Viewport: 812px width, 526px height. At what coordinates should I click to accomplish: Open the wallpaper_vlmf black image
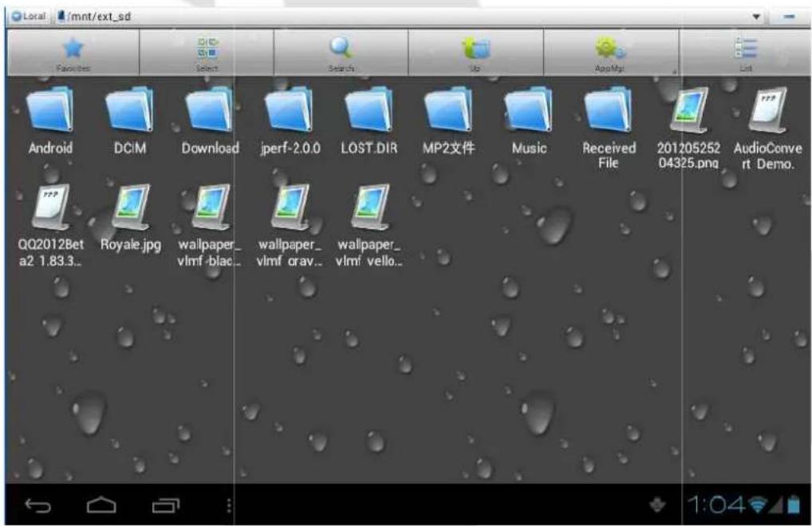click(209, 225)
